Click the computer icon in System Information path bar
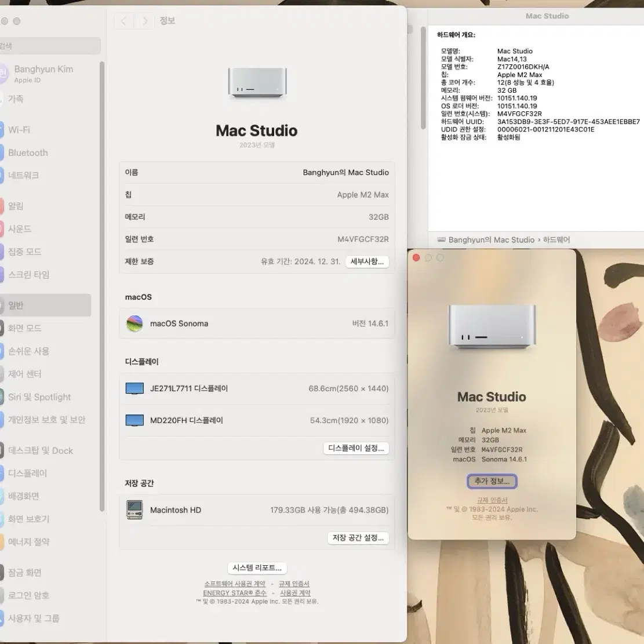Screen dimensions: 644x644 coord(442,240)
